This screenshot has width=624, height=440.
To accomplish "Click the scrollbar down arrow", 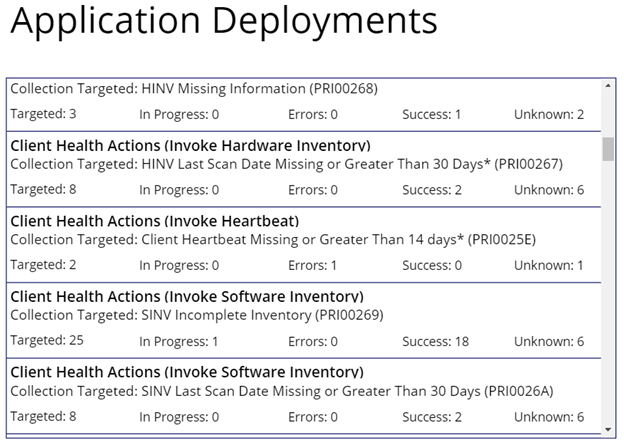I will point(608,429).
